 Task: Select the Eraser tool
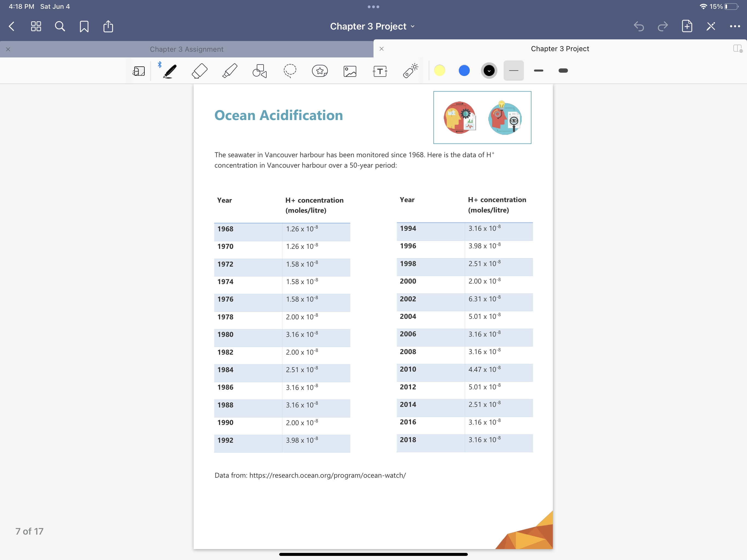pos(199,71)
